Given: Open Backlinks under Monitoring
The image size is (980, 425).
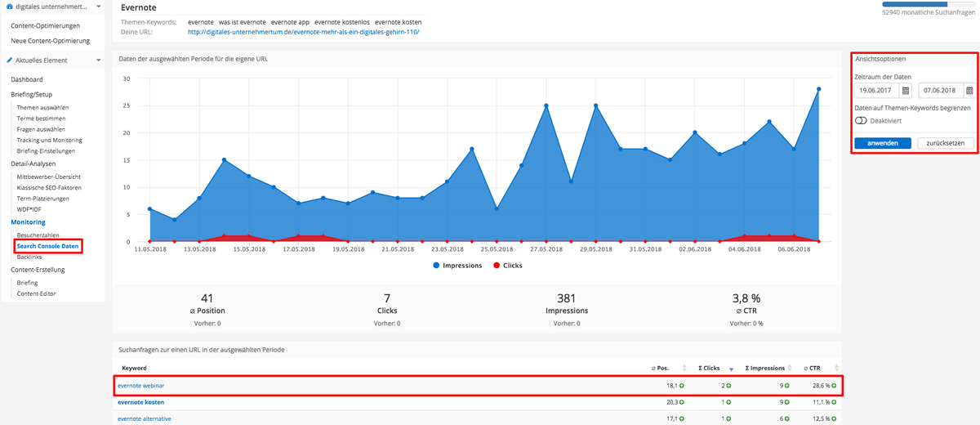Looking at the screenshot, I should (x=29, y=257).
